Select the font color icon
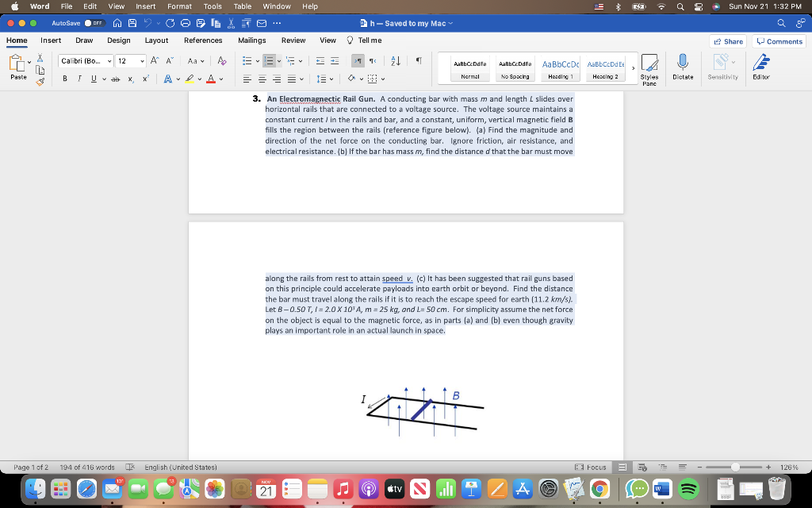The height and width of the screenshot is (508, 812). (x=211, y=79)
